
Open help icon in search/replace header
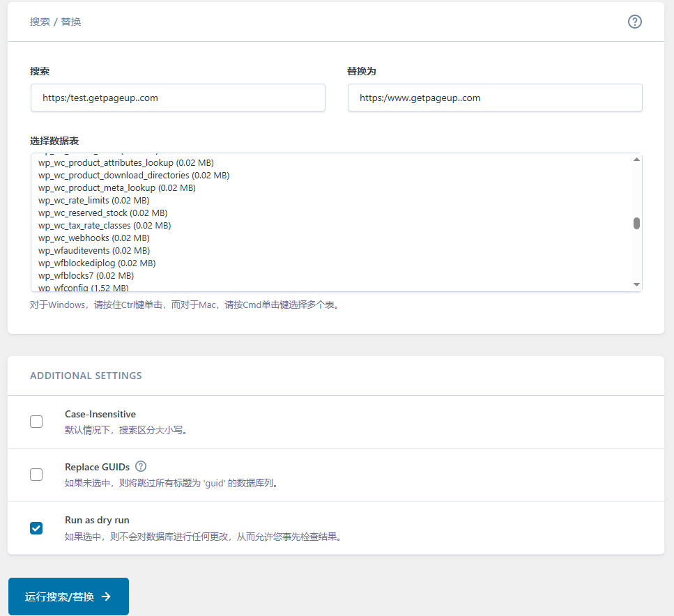pyautogui.click(x=634, y=22)
